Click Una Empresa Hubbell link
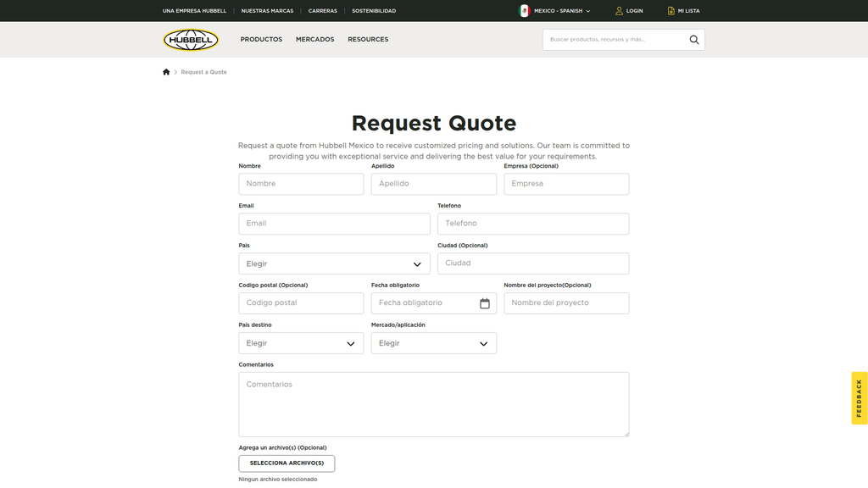 coord(194,10)
